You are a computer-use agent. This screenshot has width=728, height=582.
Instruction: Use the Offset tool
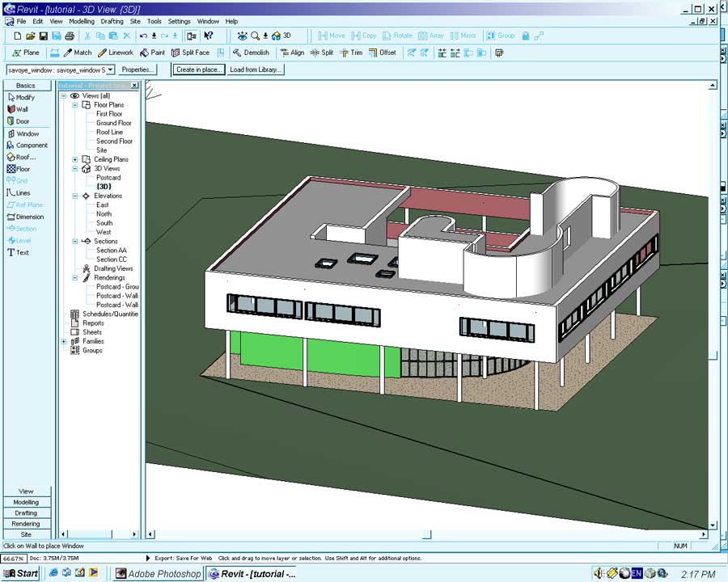tap(383, 53)
